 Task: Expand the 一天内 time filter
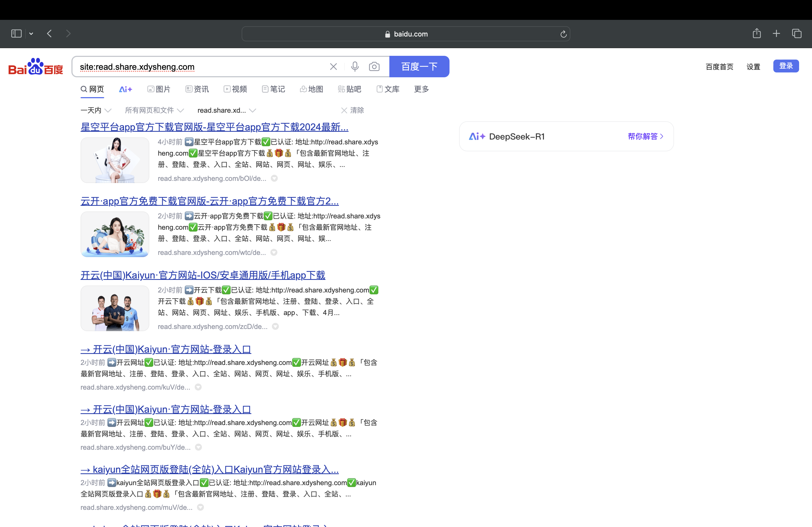tap(96, 111)
